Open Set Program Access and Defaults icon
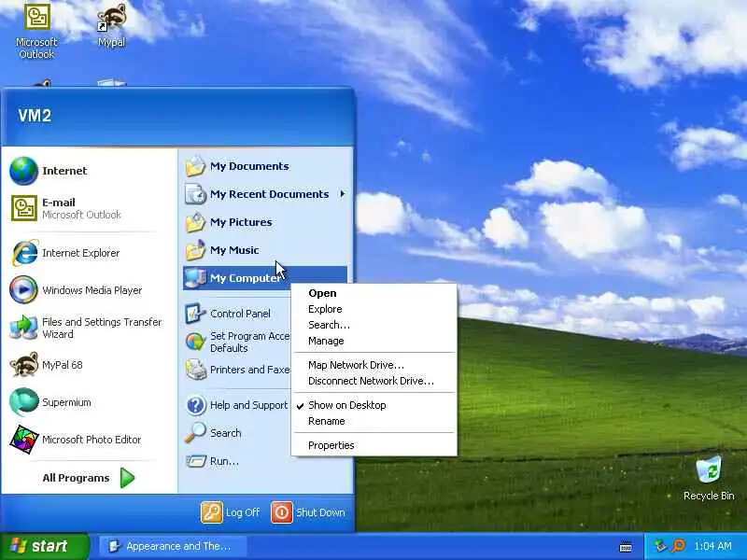Screen dimensions: 747x560 [195, 342]
